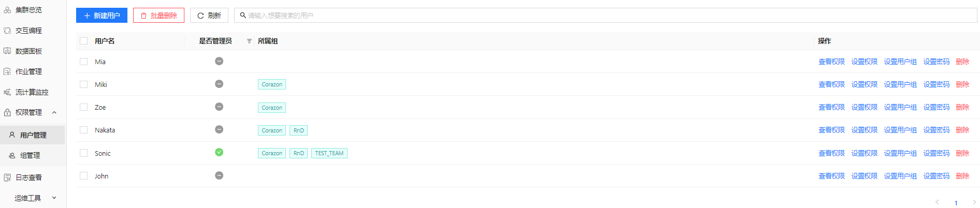Select the checkbox for user Mia
980x208 pixels.
tap(84, 62)
